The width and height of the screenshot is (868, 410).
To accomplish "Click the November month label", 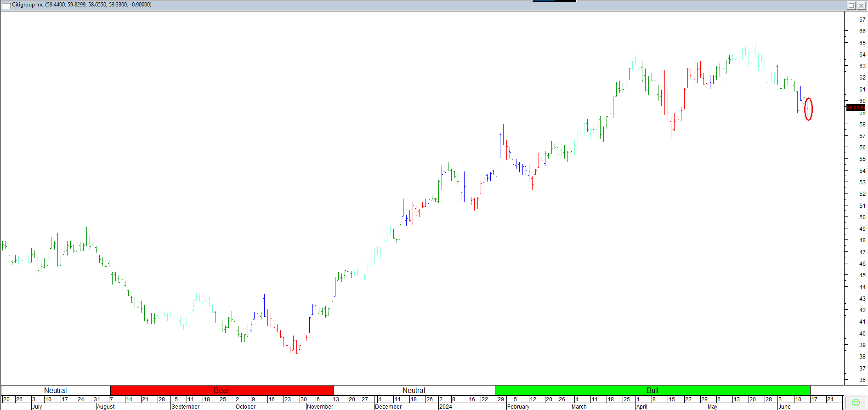I will tap(320, 407).
